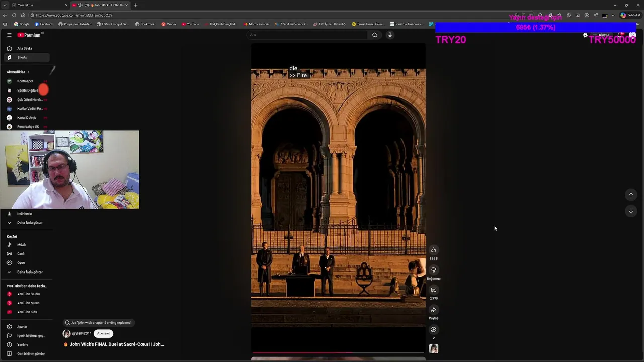Open the browser three-dots settings menu
644x362 pixels.
[x=613, y=15]
